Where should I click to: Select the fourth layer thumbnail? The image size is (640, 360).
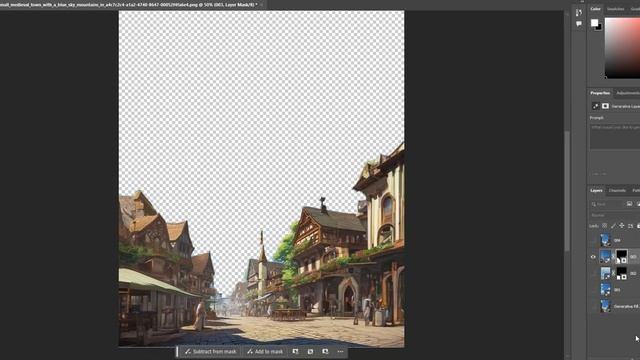point(605,290)
